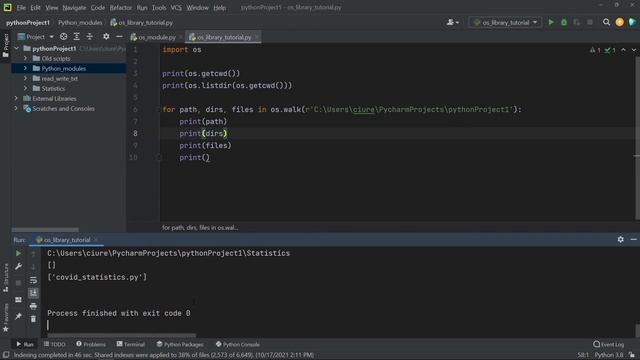
Task: Open the File menu
Action: (21, 7)
